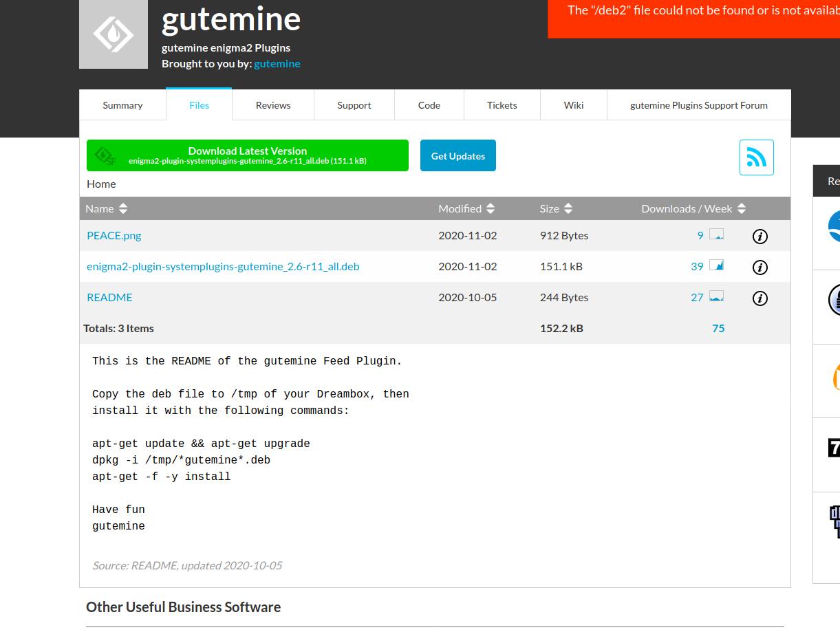Click the gutemine project logo icon
The height and width of the screenshot is (632, 840).
click(114, 34)
